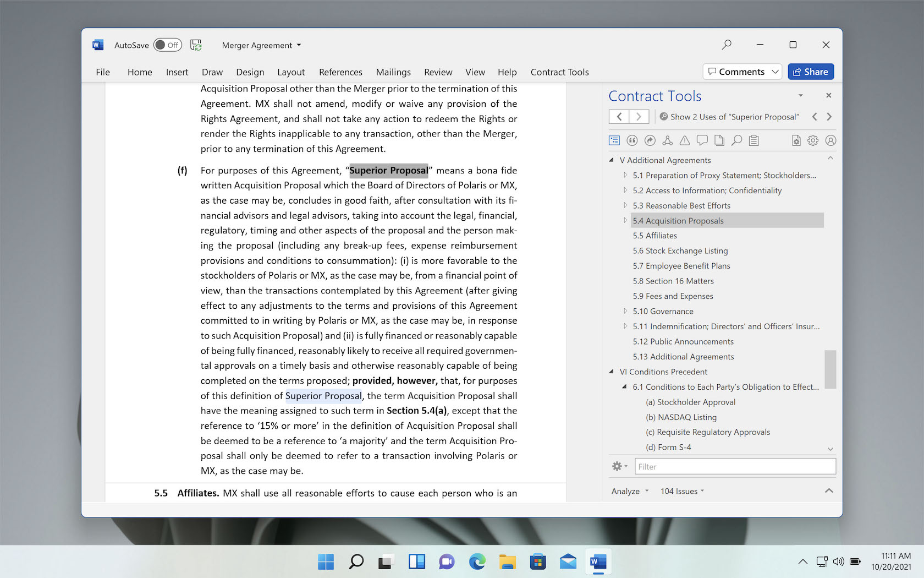Switch to the View tab
This screenshot has height=578, width=924.
click(x=475, y=72)
